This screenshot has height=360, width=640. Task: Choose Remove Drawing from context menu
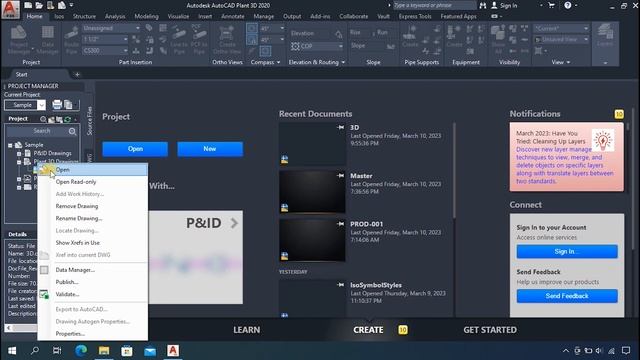pos(93,206)
